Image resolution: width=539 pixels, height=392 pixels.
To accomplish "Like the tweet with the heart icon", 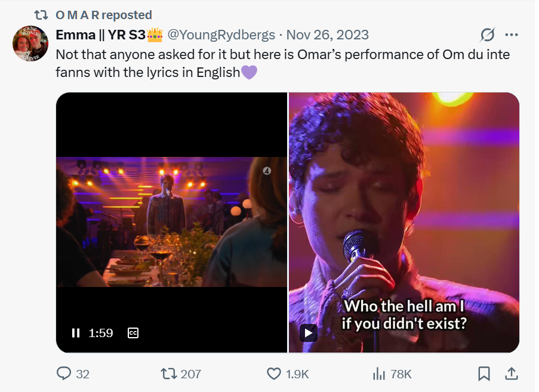I will pyautogui.click(x=274, y=374).
